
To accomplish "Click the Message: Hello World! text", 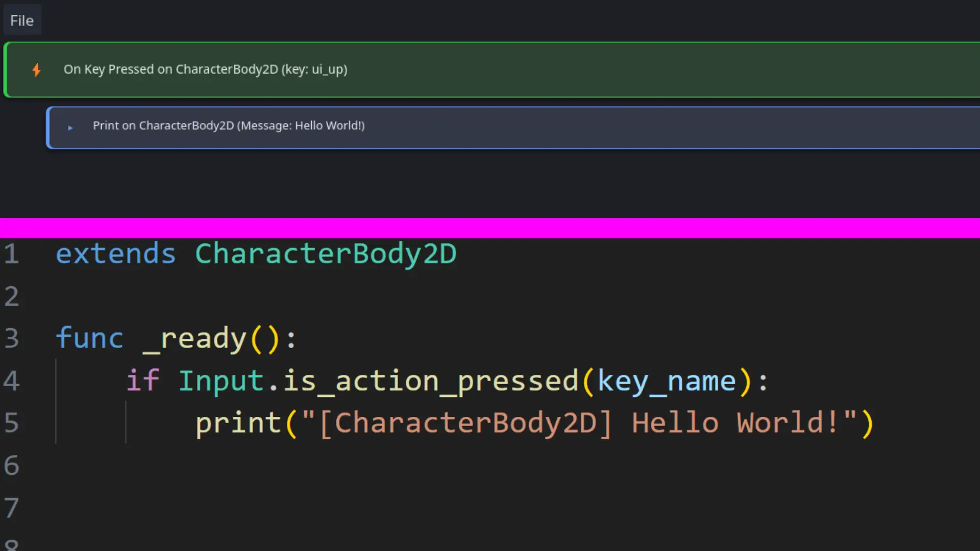I will (x=301, y=126).
